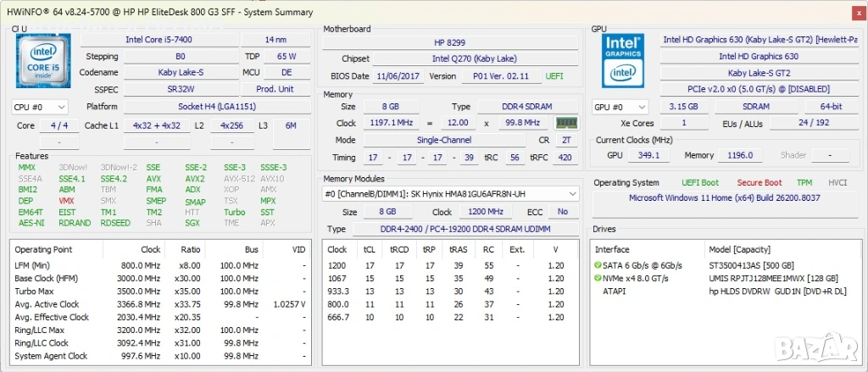Select the Turbo Max operating point row

pyautogui.click(x=160, y=291)
